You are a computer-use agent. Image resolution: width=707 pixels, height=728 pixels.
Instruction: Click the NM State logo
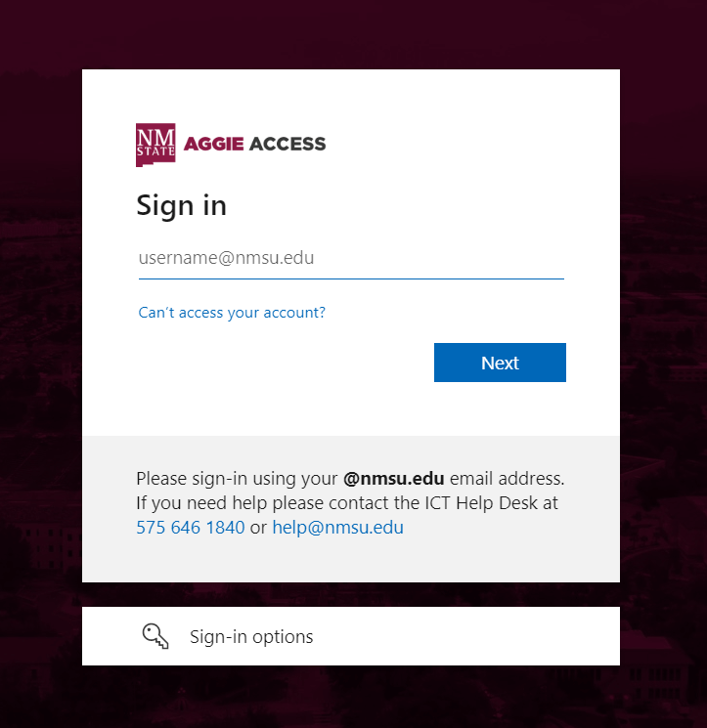click(155, 145)
